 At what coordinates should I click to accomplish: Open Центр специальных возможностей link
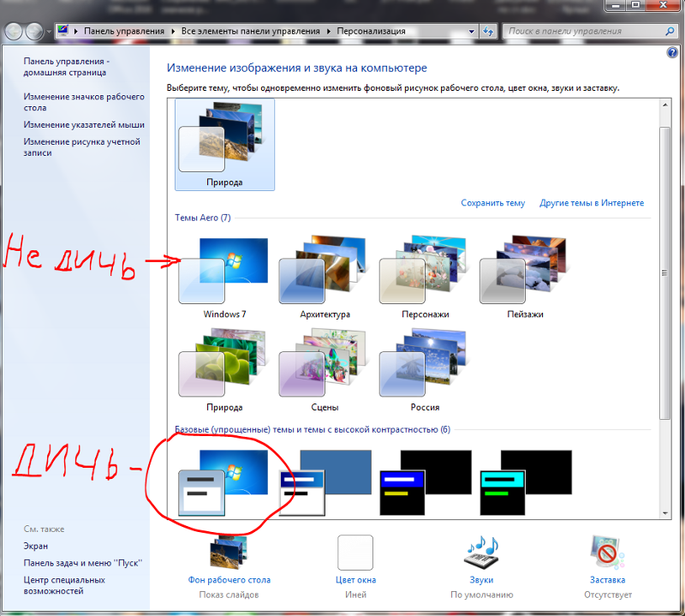[64, 585]
